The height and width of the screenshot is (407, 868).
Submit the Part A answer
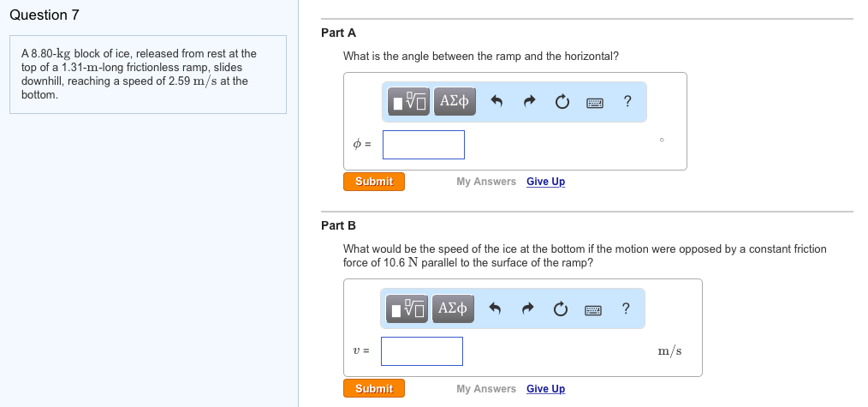point(374,182)
